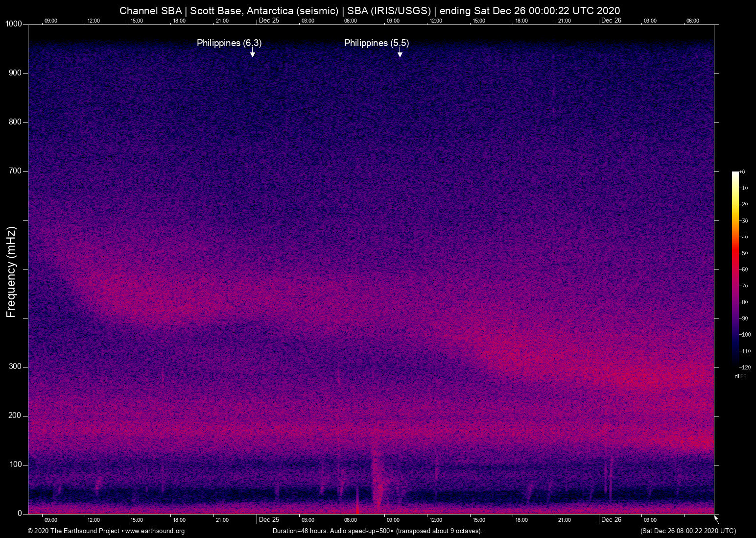Click the Philippines (5.5) earthquake label
Screen dimensions: 756x538
pos(377,43)
